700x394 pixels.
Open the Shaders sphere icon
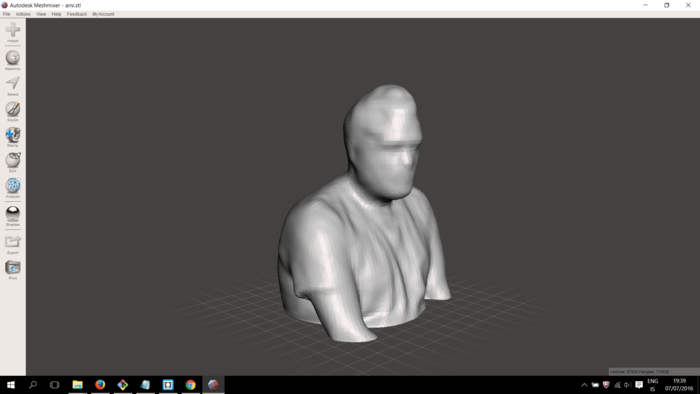(12, 212)
